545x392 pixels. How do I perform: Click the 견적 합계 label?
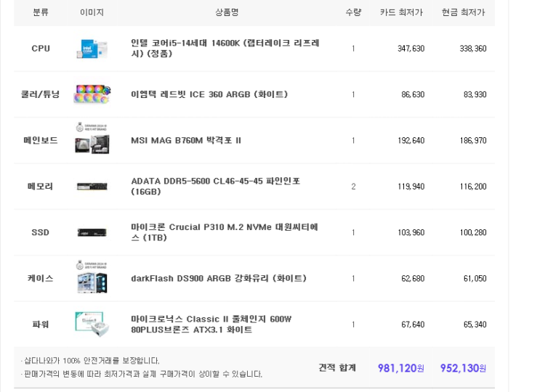pos(337,368)
